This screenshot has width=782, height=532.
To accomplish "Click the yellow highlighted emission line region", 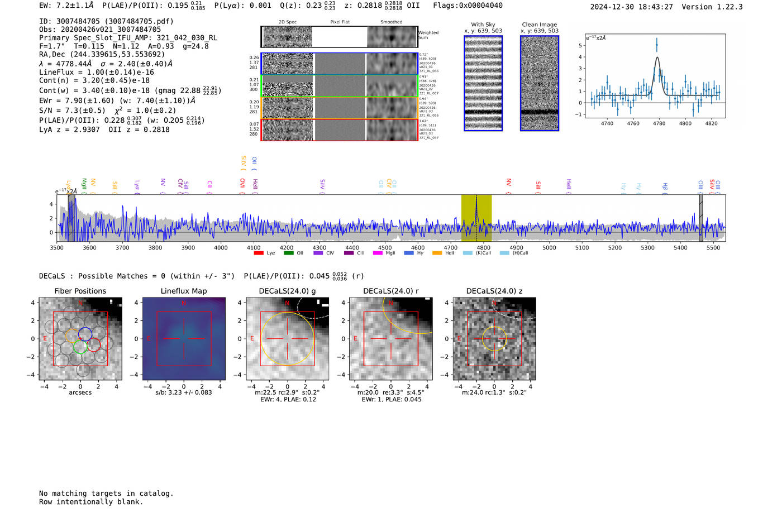I will pyautogui.click(x=476, y=218).
